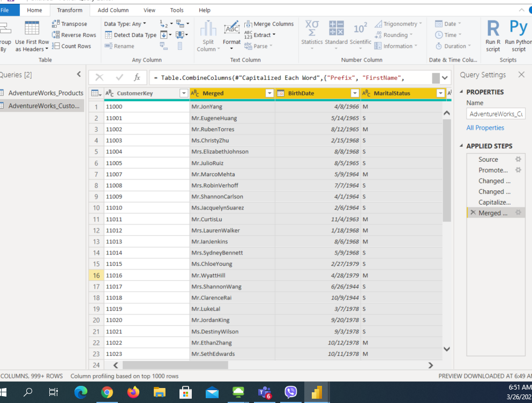
Task: Click the Transpose table icon
Action: [x=56, y=24]
